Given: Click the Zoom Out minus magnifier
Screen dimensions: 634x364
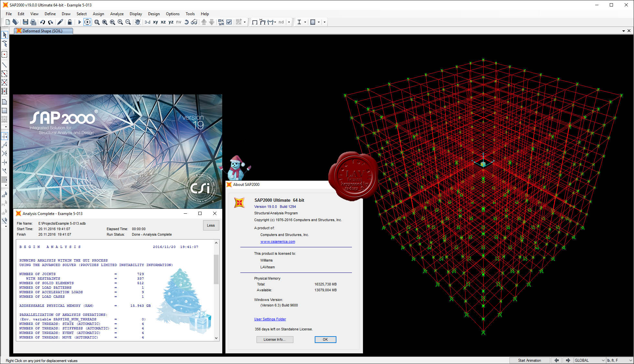Looking at the screenshot, I should tap(128, 22).
